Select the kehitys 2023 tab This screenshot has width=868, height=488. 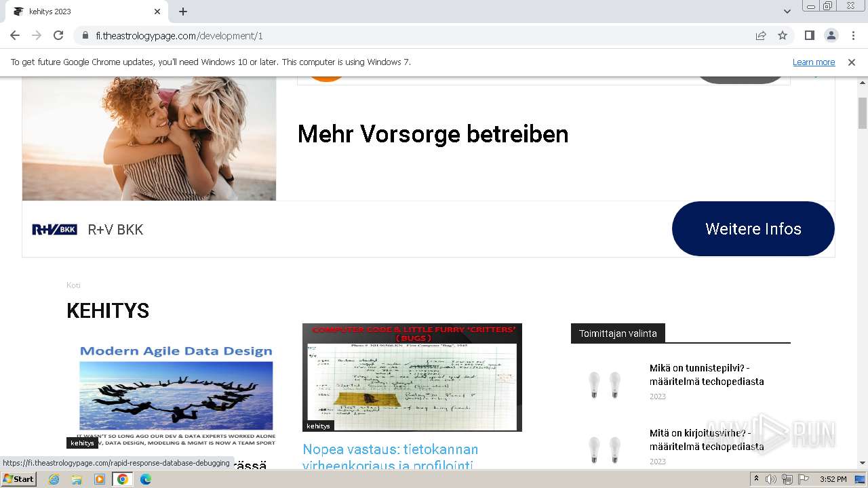click(x=86, y=12)
